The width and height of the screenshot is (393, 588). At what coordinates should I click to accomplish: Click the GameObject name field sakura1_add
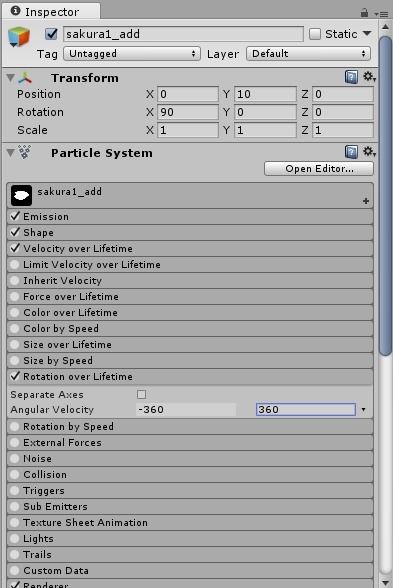(x=183, y=34)
